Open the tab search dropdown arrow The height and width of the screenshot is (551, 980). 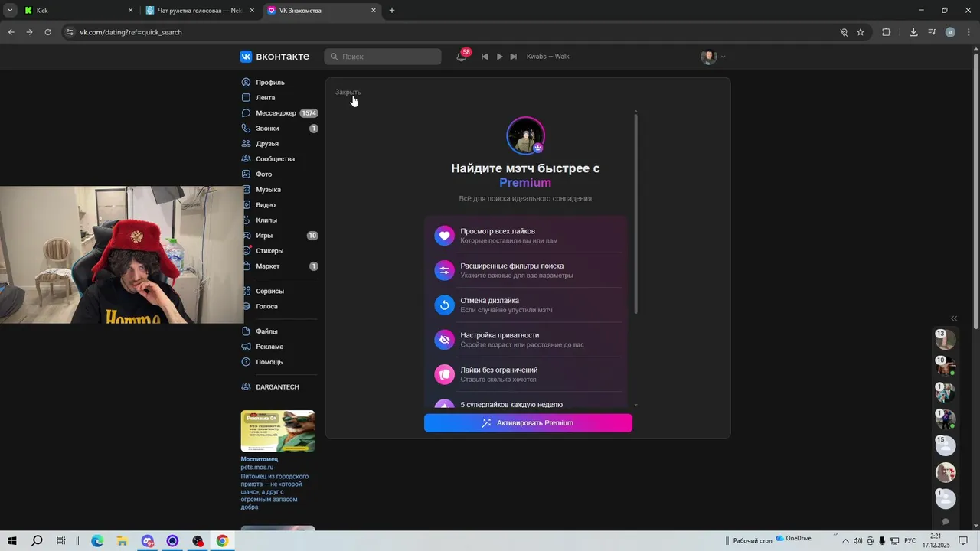pyautogui.click(x=10, y=11)
